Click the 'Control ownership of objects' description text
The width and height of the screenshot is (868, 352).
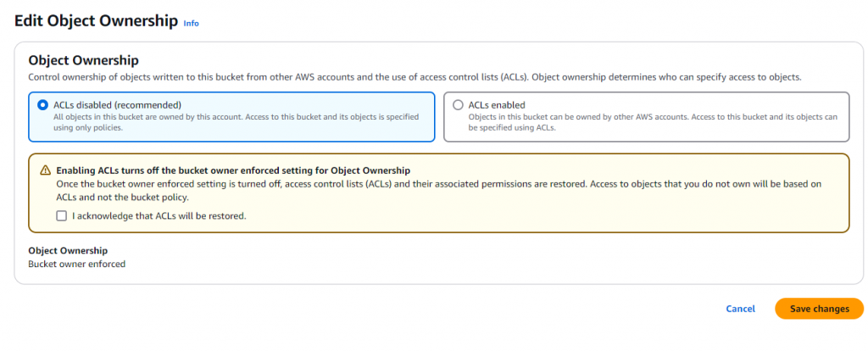(x=415, y=77)
